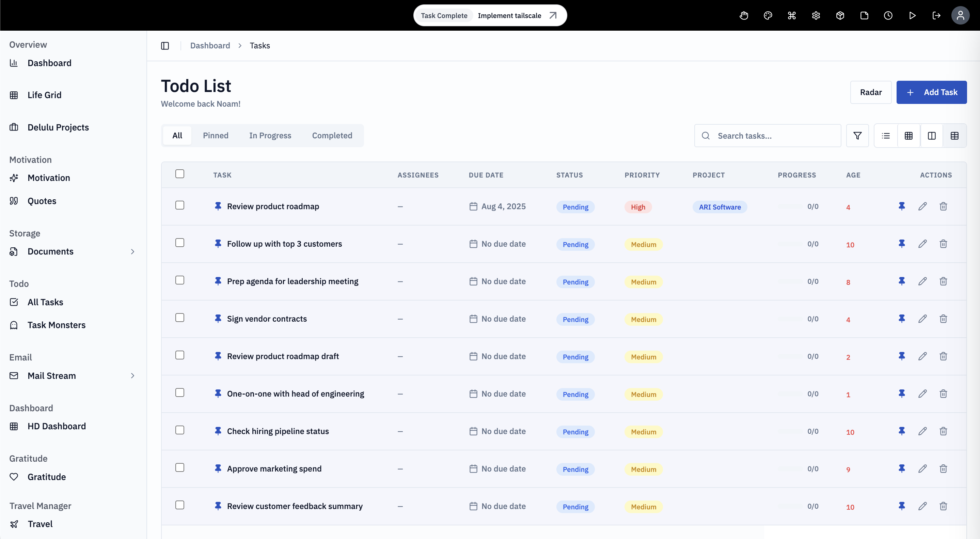Click the Add Task button

pyautogui.click(x=931, y=92)
